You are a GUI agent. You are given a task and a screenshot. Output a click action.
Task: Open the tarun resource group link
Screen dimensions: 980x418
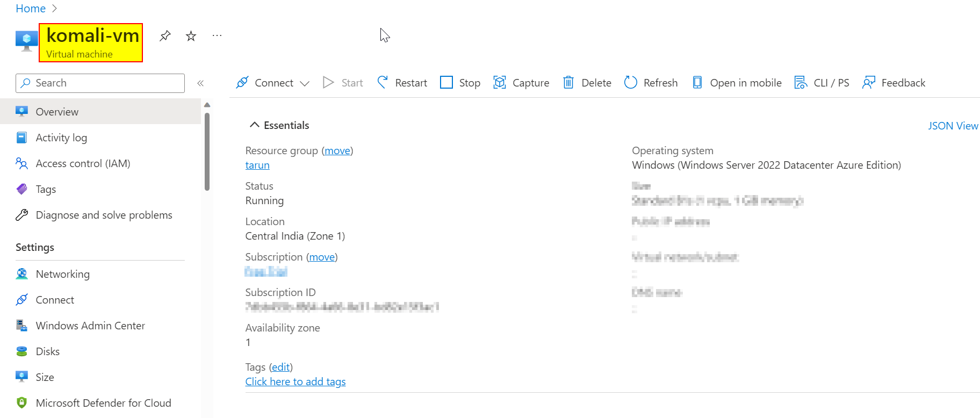coord(257,165)
